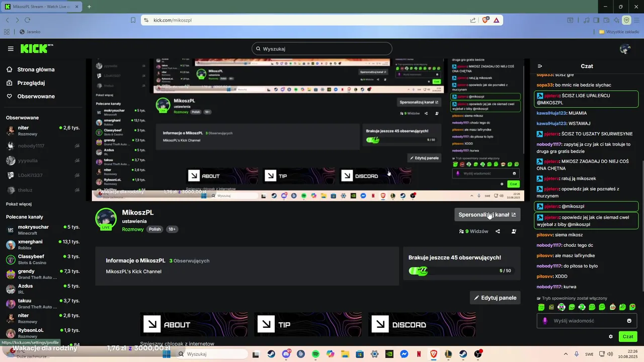Click the taskbar volume icon

point(610,354)
